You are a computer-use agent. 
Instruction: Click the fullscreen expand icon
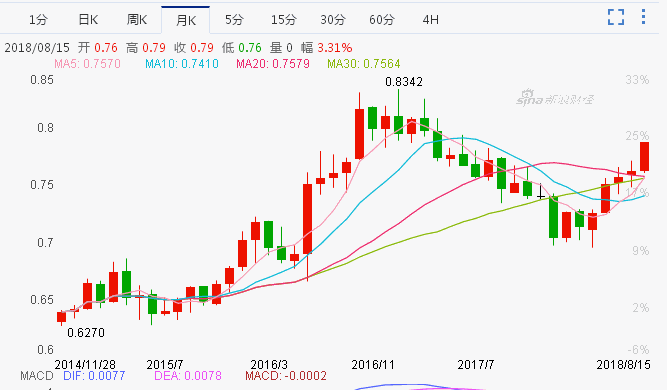pos(616,17)
